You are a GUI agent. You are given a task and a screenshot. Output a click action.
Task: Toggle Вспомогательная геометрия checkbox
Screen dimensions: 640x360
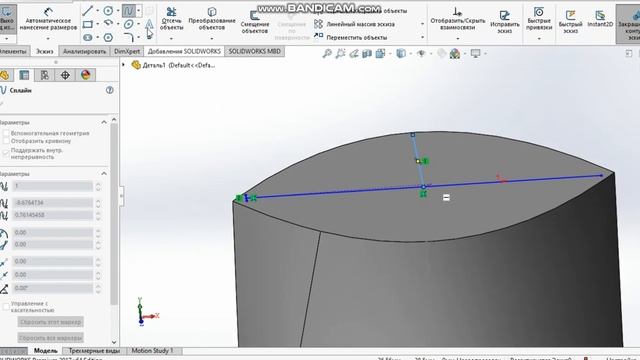[6, 133]
